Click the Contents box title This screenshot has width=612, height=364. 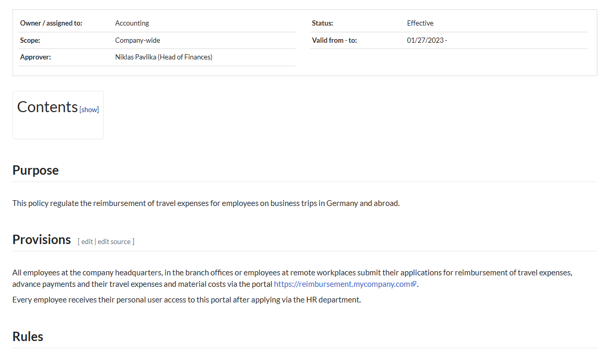48,107
